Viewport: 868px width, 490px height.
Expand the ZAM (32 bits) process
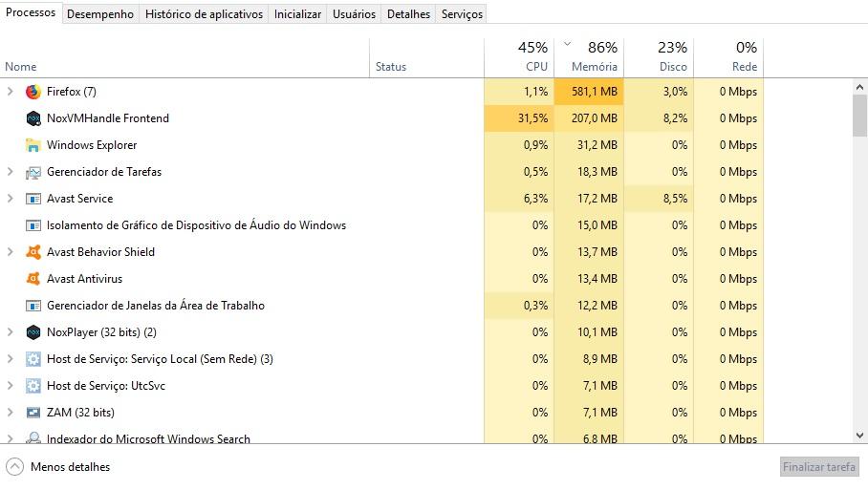(x=10, y=412)
